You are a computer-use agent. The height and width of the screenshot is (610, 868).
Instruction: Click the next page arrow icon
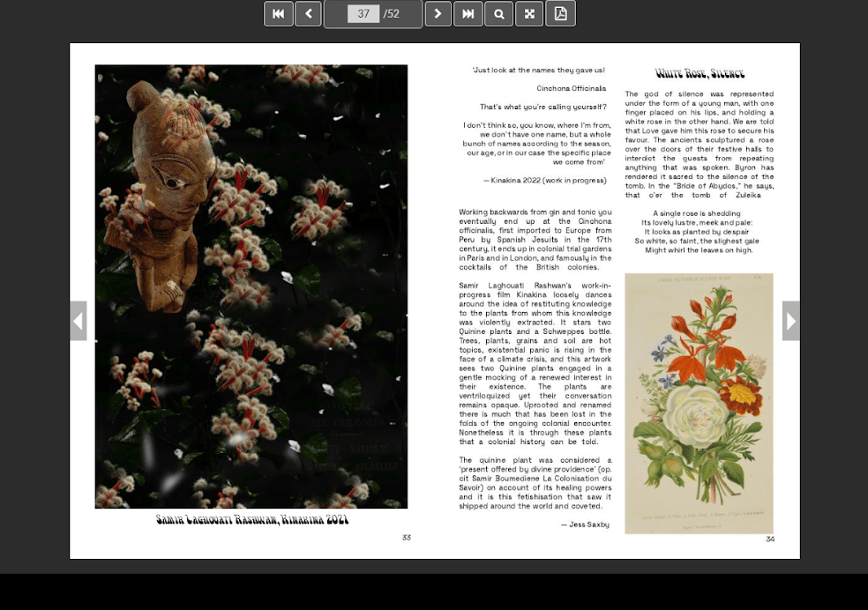click(x=438, y=14)
